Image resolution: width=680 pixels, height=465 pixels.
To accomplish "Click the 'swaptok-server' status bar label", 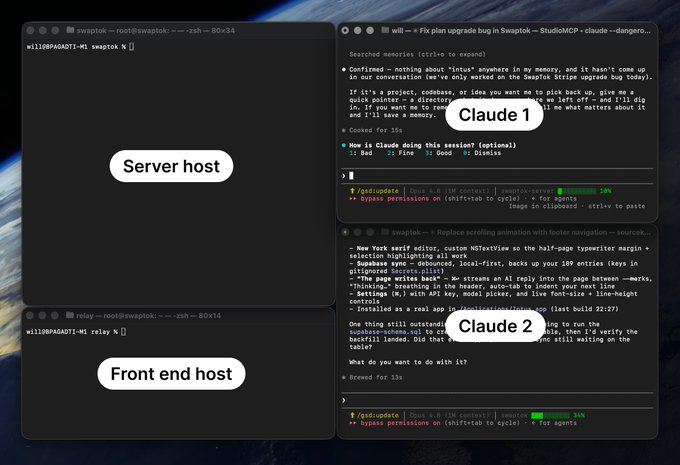I will 527,191.
